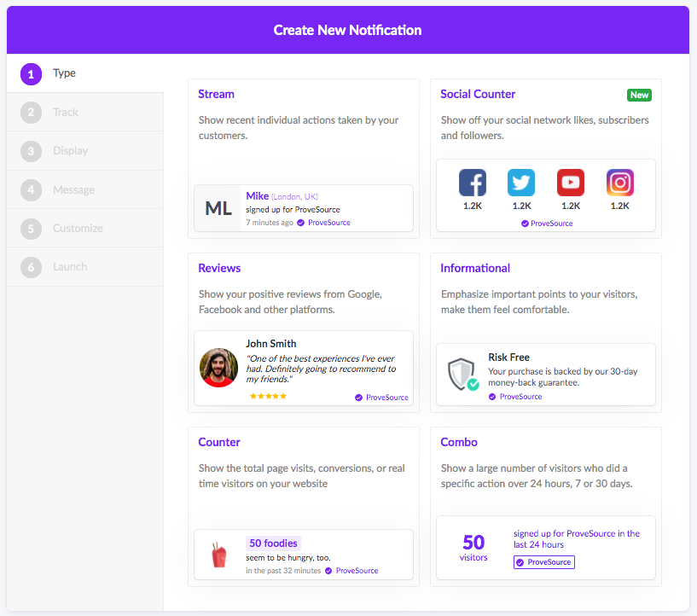
Task: Click 'seem to be hungry, too.' text
Action: tap(288, 558)
